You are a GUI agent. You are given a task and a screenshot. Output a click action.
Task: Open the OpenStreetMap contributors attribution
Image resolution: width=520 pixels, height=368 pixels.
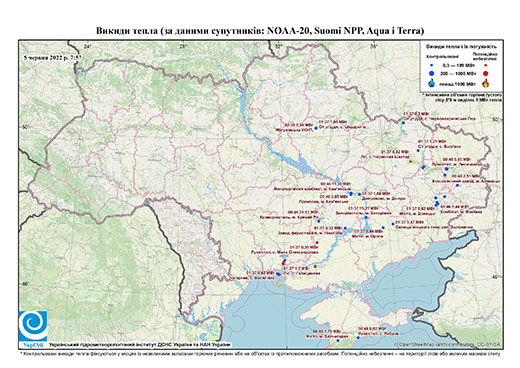tap(448, 344)
